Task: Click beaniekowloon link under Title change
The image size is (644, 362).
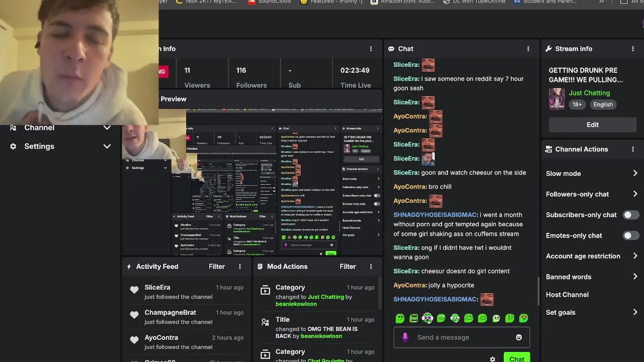Action: pyautogui.click(x=321, y=336)
